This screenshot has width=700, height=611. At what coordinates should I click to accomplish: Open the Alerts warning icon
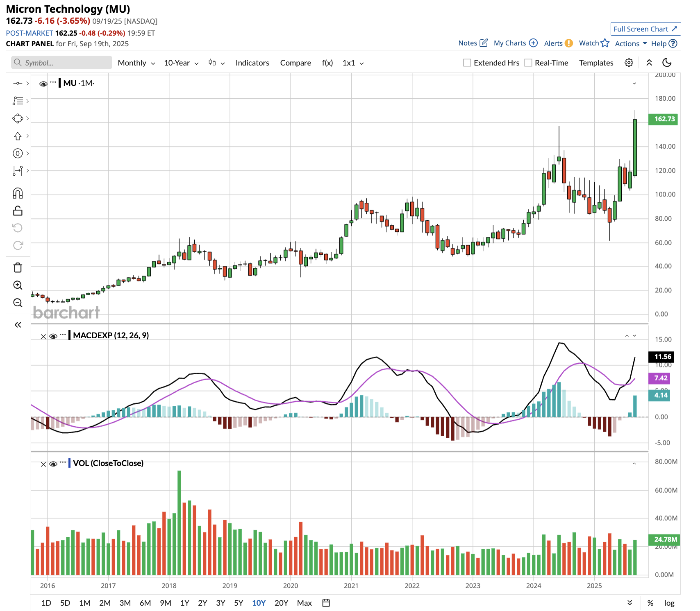569,43
